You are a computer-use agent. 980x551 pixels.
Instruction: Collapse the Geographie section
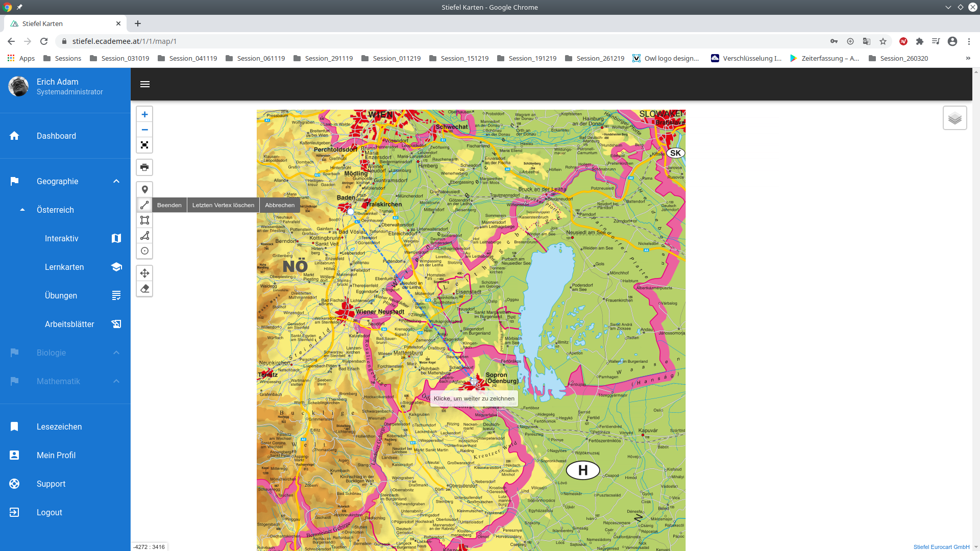[65, 181]
